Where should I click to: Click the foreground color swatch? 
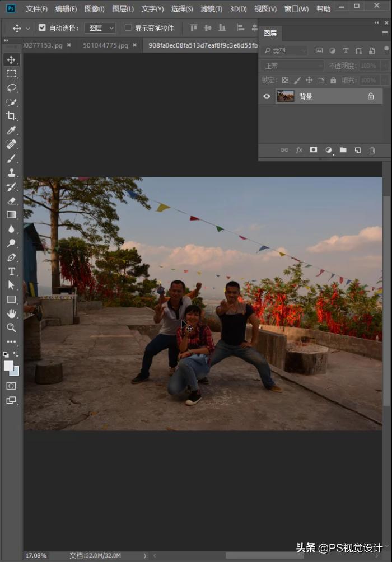tap(8, 366)
